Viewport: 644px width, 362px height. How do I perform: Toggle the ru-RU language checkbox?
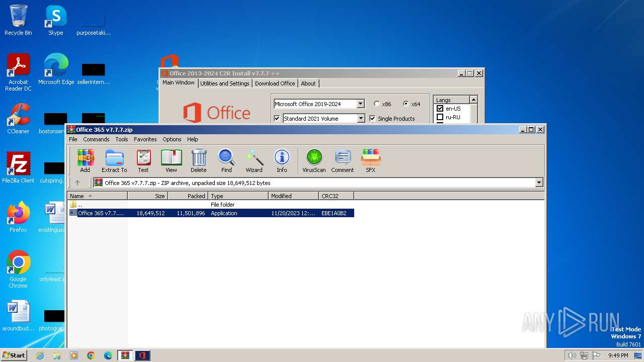click(440, 117)
